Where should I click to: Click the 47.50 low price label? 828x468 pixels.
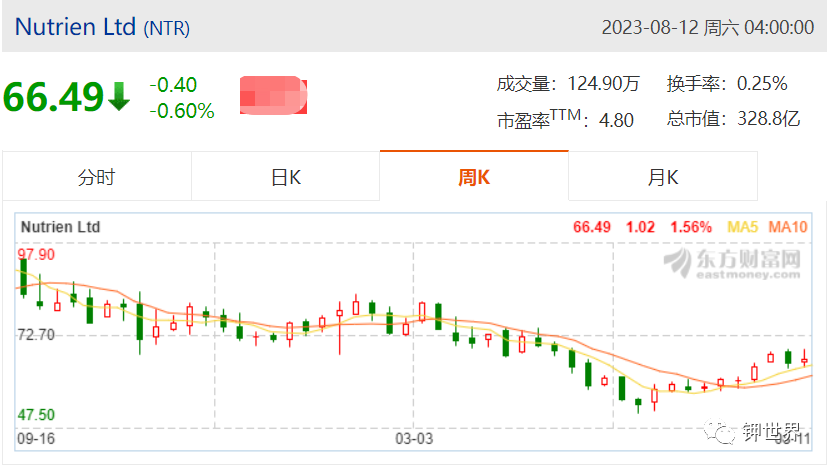[36, 415]
